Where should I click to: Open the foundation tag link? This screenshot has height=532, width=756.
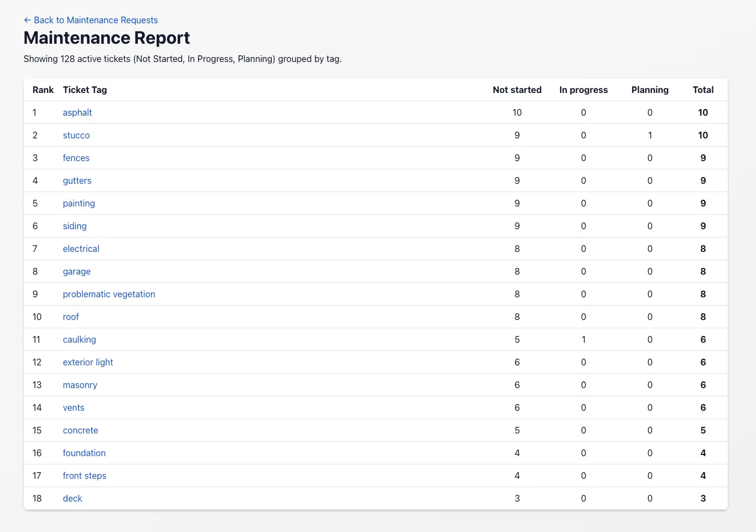pos(84,453)
